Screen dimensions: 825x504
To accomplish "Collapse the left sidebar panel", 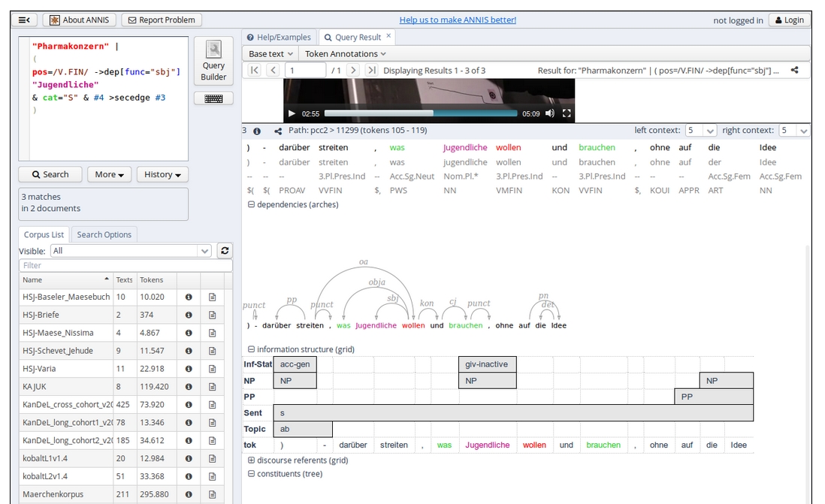I will [x=25, y=20].
